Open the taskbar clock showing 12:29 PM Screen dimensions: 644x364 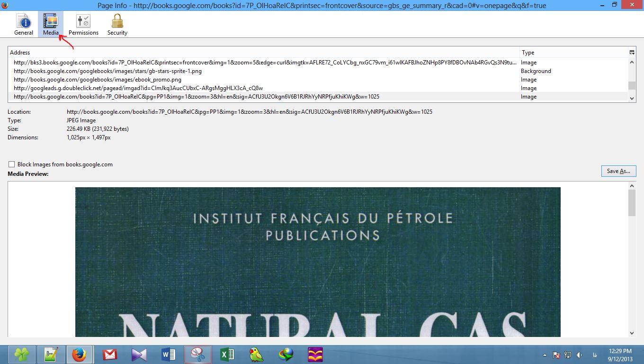[620, 355]
